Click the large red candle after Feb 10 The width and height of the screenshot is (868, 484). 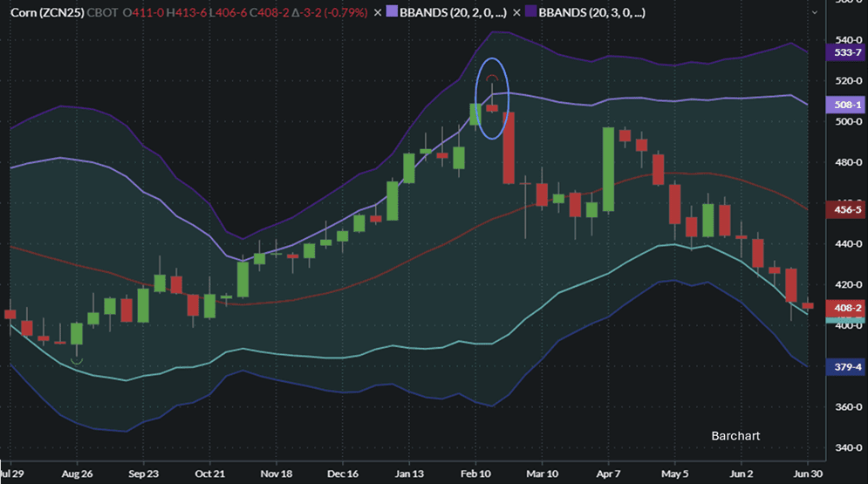coord(509,147)
